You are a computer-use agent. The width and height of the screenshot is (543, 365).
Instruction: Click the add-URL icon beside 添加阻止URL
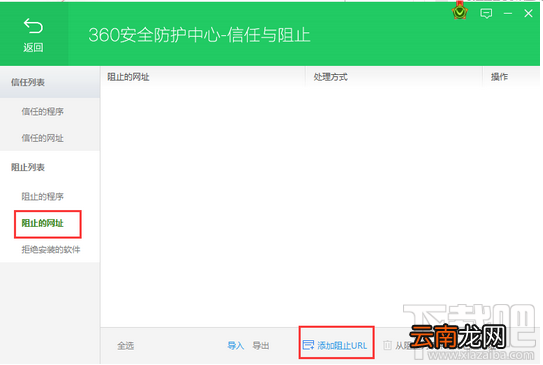coord(308,345)
